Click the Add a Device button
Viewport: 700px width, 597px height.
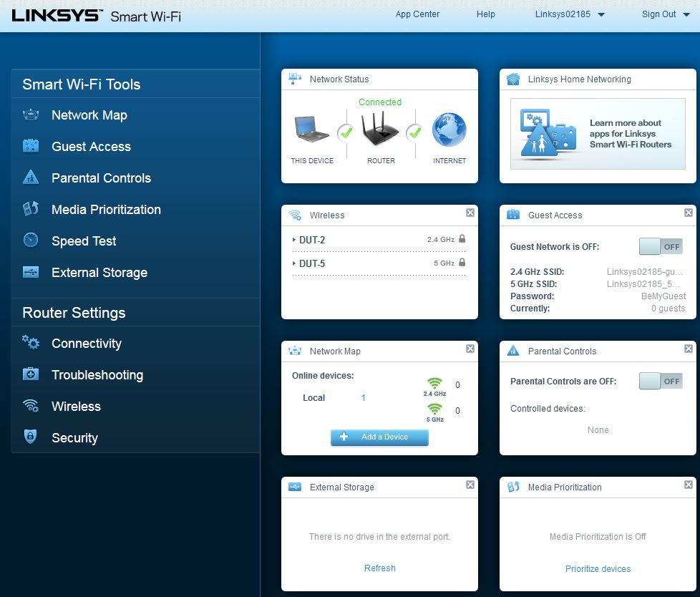(x=379, y=437)
